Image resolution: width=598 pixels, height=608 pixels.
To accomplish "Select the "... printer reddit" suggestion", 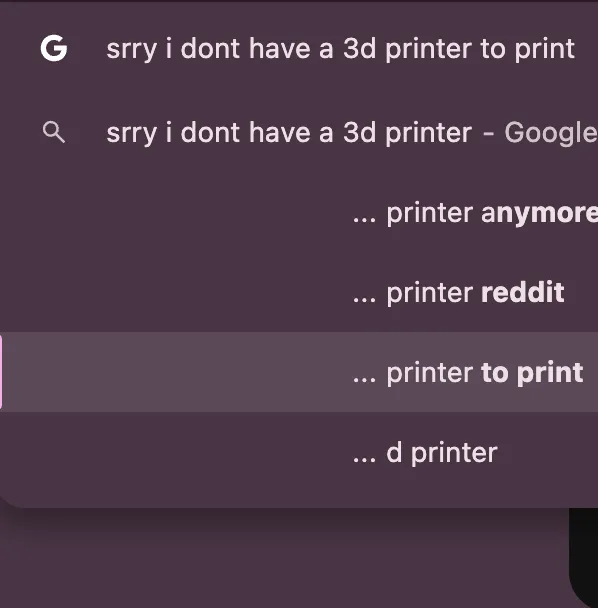I will coord(299,292).
